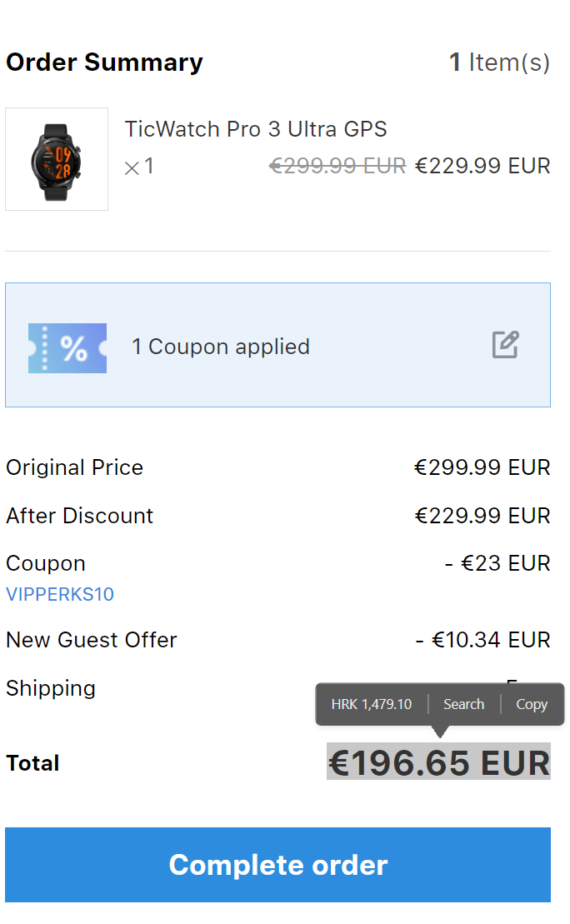Click the highlighted €196.65 EUR total
The height and width of the screenshot is (924, 570).
438,762
